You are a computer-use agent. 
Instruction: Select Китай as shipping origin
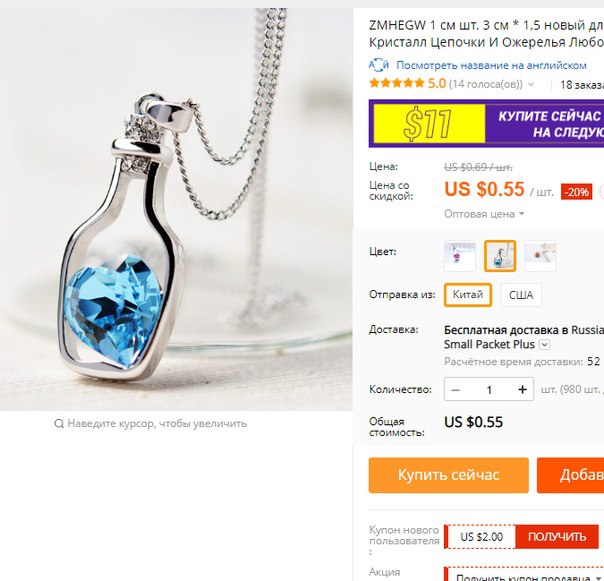pos(468,295)
